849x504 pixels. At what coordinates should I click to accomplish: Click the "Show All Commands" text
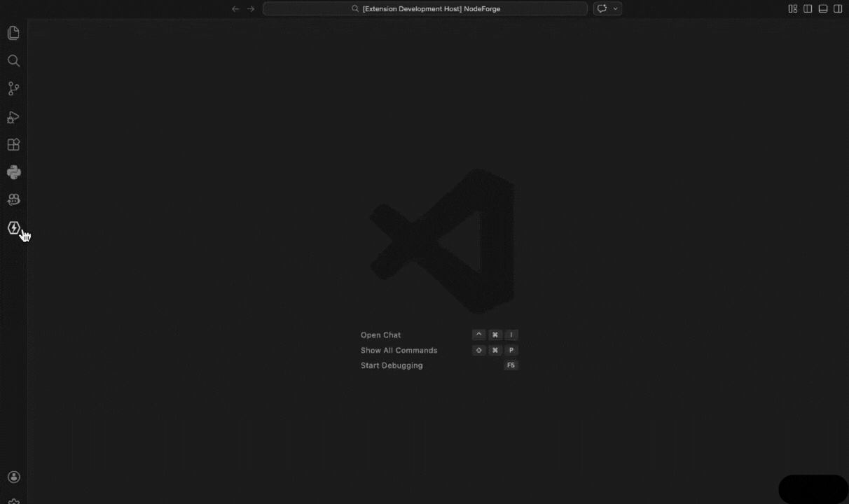(x=399, y=350)
